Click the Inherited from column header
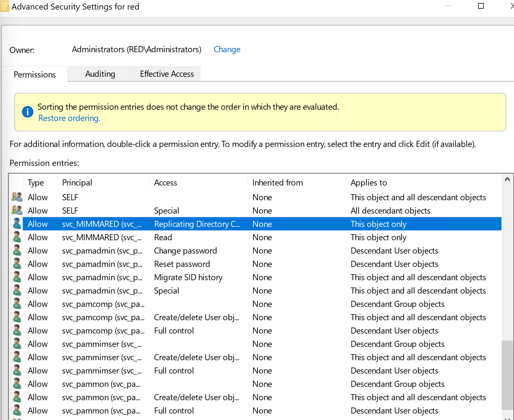The width and height of the screenshot is (514, 420). [x=277, y=183]
